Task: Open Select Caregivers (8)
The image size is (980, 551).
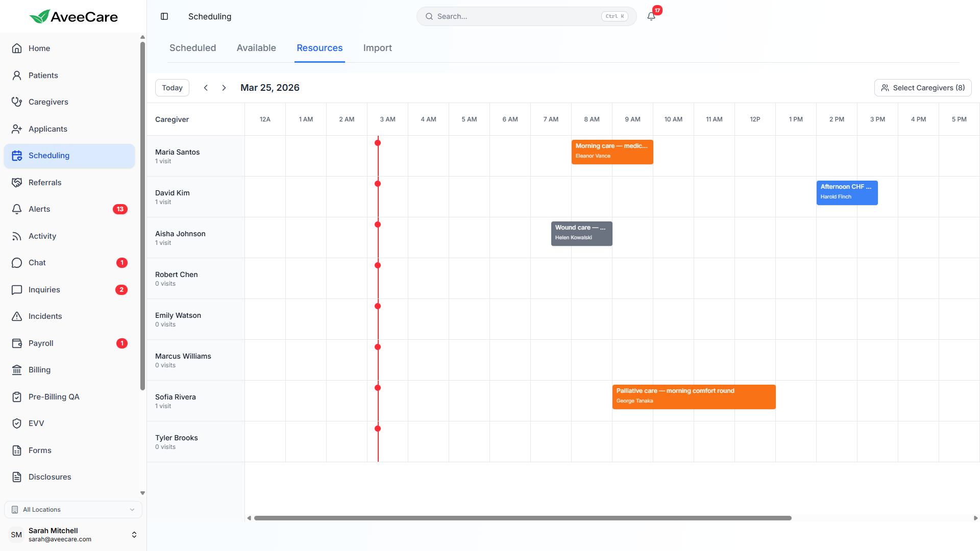Action: point(923,87)
